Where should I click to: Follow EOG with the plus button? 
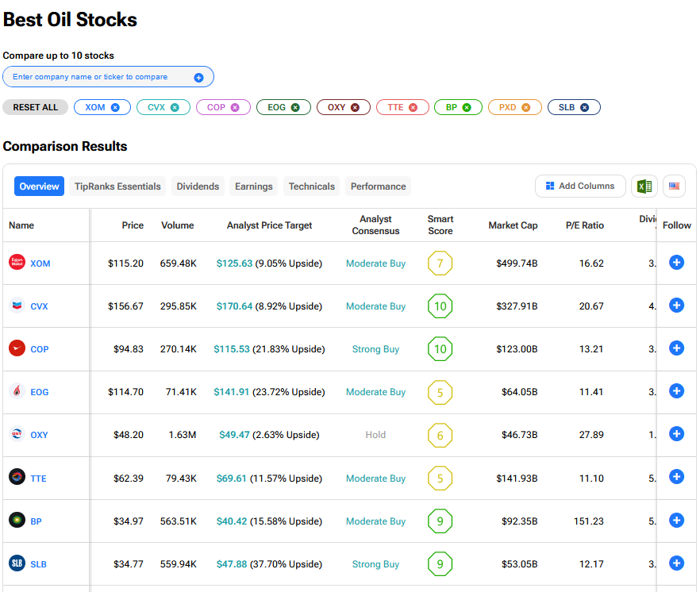coord(676,391)
